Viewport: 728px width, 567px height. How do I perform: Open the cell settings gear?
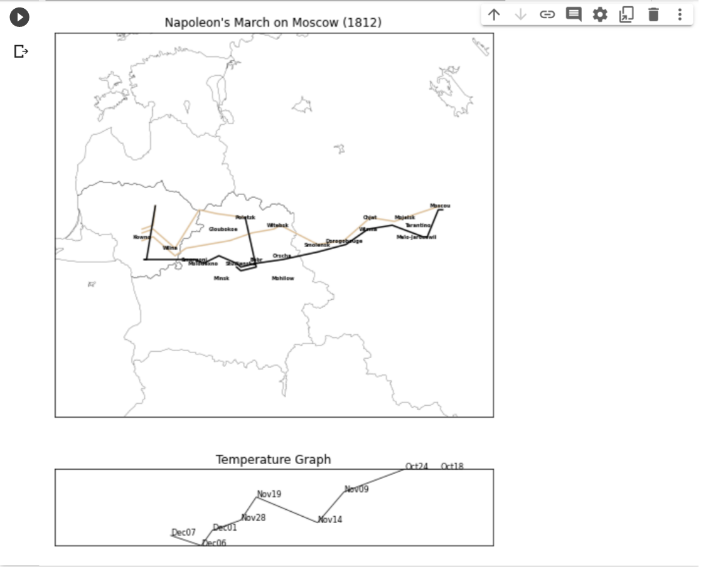click(600, 14)
